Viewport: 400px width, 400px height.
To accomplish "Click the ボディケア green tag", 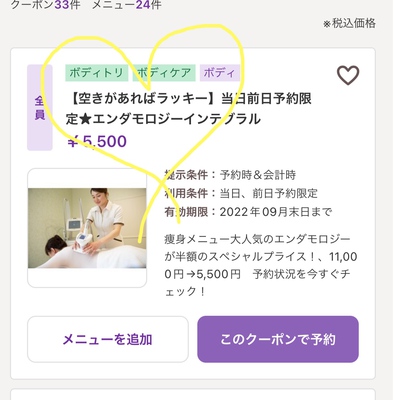I will (x=164, y=73).
